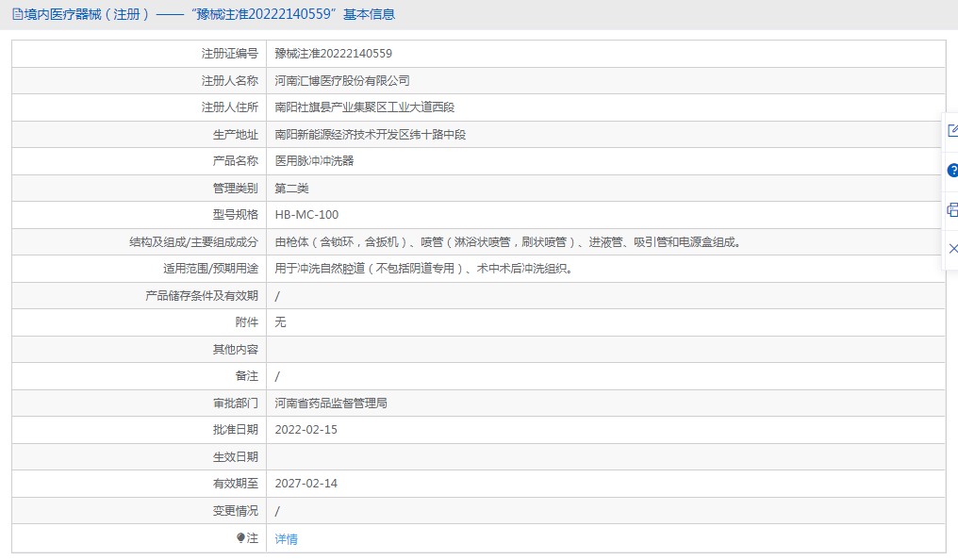Click the 适用范围/预期用途 label
Image resolution: width=958 pixels, height=560 pixels.
pyautogui.click(x=211, y=269)
